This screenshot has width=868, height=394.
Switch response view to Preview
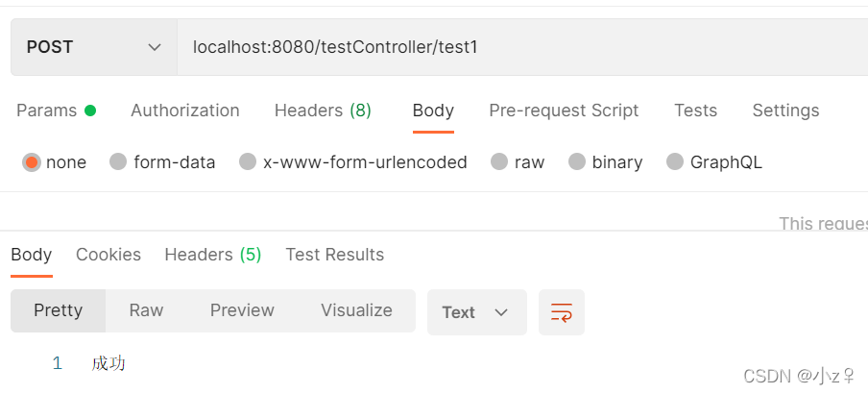click(x=242, y=310)
